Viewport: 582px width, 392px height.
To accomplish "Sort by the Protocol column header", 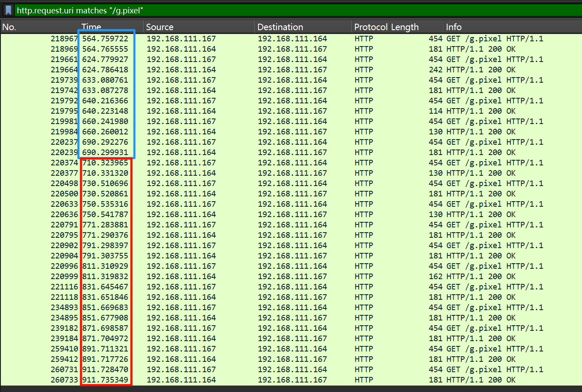I will point(370,27).
